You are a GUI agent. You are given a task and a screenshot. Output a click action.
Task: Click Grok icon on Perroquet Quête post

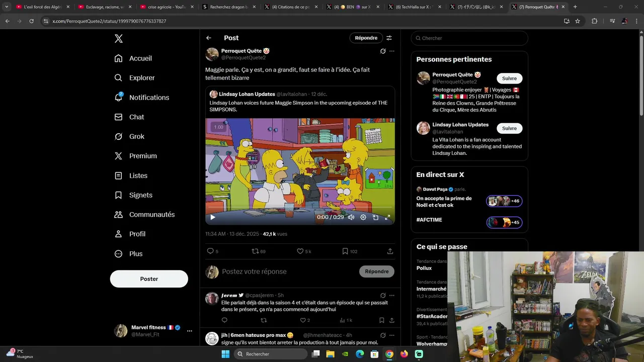(x=383, y=51)
